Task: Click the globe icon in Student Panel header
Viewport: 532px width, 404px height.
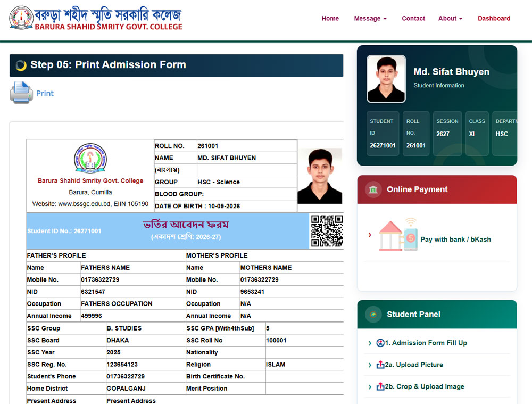Action: click(x=373, y=315)
